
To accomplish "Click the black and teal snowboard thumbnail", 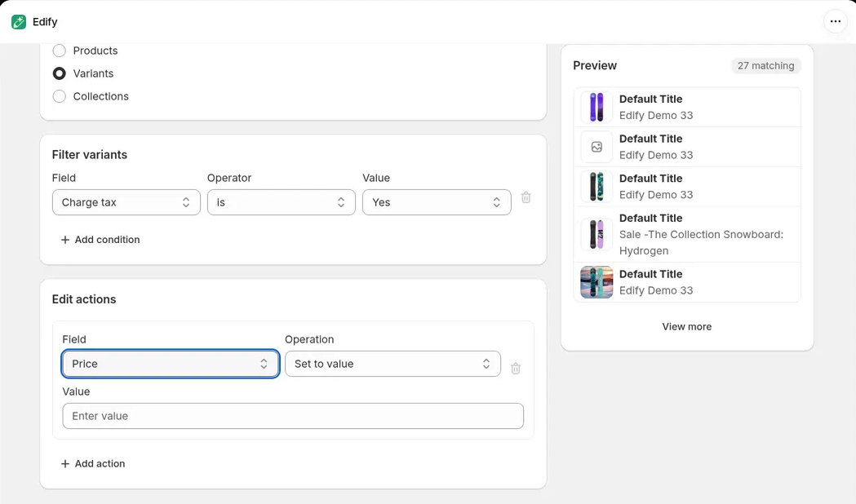I will point(597,187).
